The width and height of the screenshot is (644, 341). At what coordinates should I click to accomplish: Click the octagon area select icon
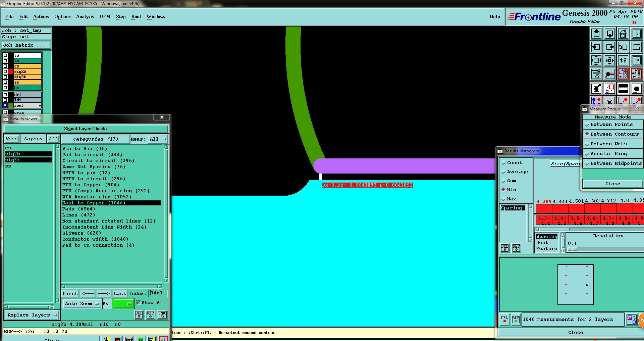(636, 89)
